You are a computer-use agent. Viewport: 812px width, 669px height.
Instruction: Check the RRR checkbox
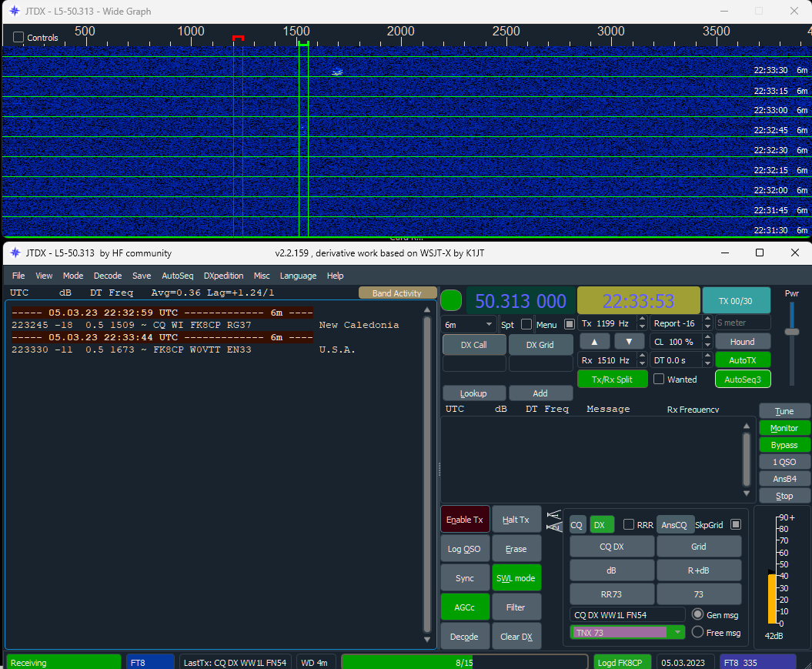[629, 524]
